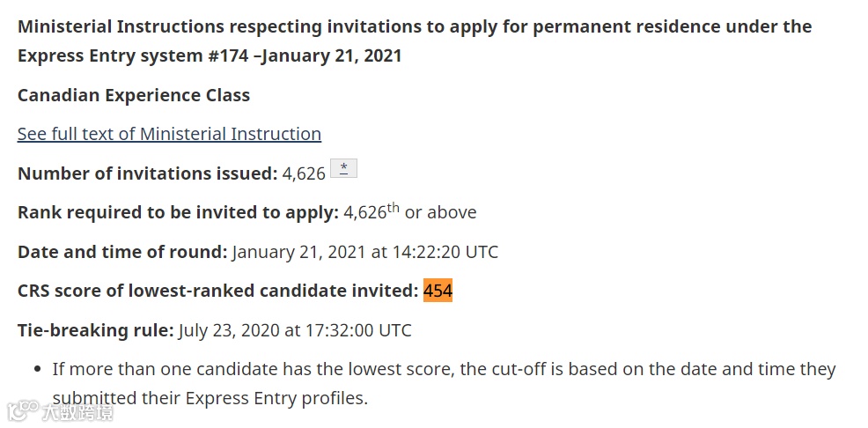Click the July 23, 2020 at 17:32:00 UTC value
868x428 pixels.
coord(295,330)
